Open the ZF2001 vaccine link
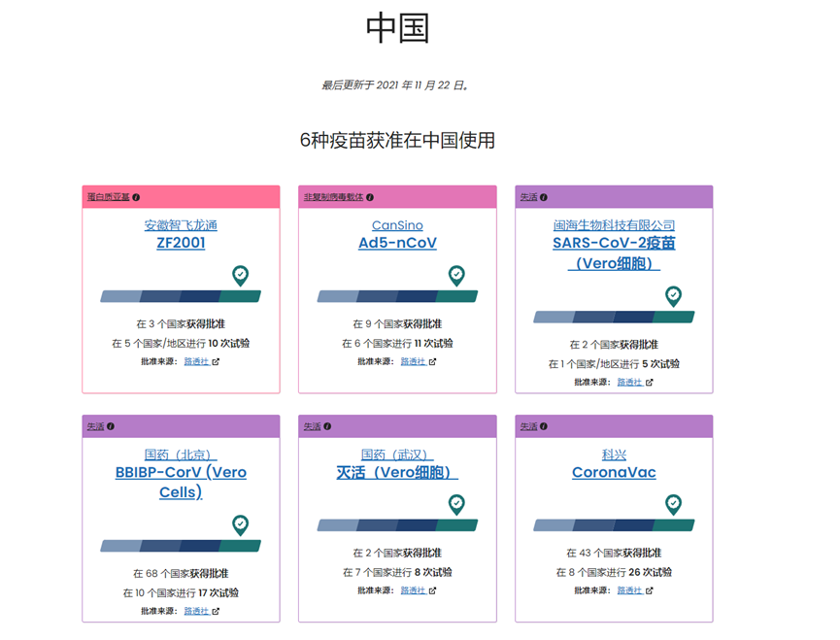This screenshot has height=640, width=840. click(181, 243)
